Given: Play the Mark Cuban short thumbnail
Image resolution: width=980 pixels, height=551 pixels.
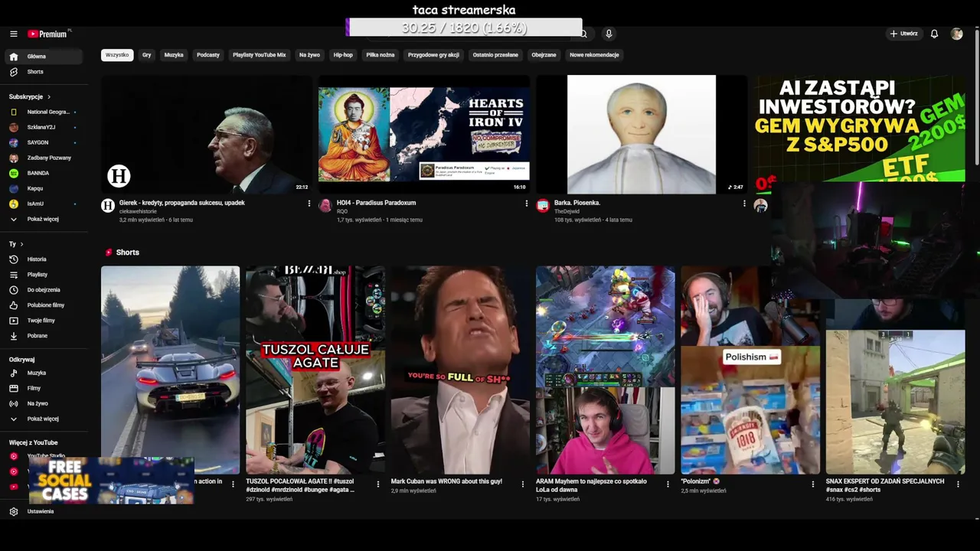Looking at the screenshot, I should (x=460, y=370).
